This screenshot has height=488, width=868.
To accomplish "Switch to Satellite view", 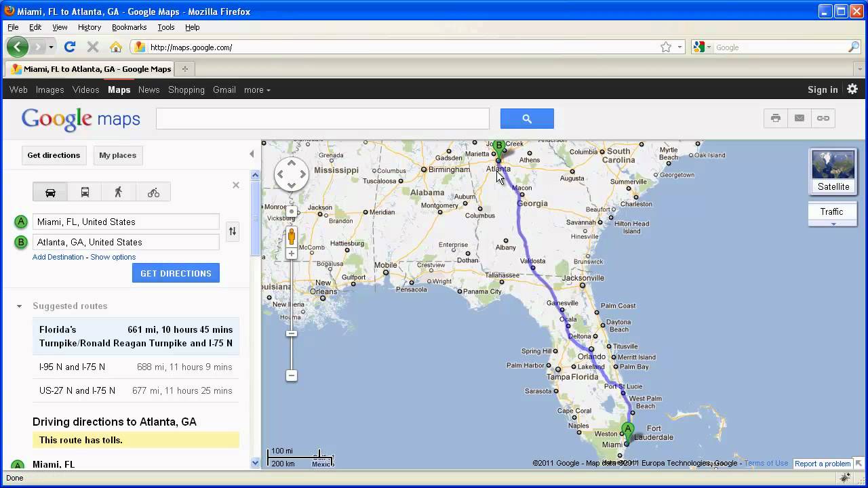I will (x=833, y=172).
